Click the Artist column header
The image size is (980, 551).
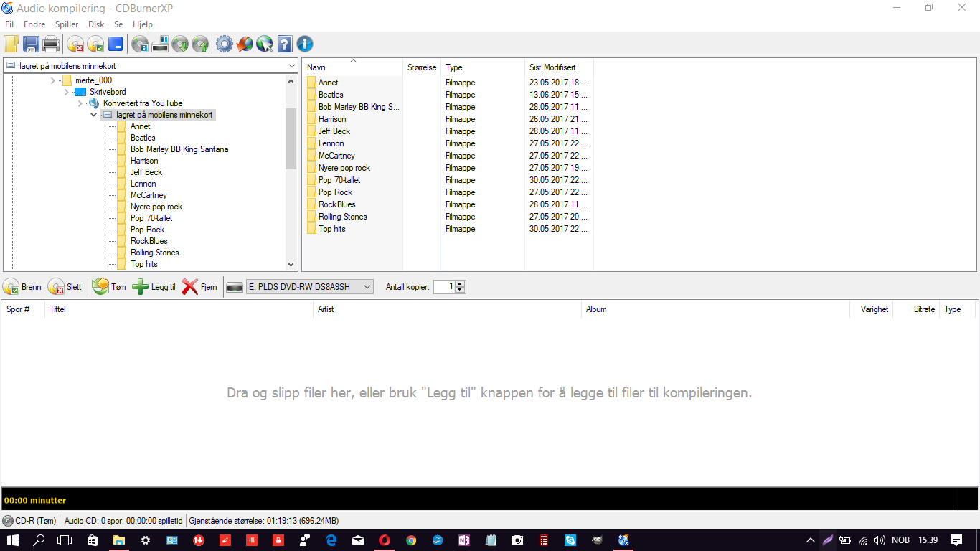(x=447, y=309)
